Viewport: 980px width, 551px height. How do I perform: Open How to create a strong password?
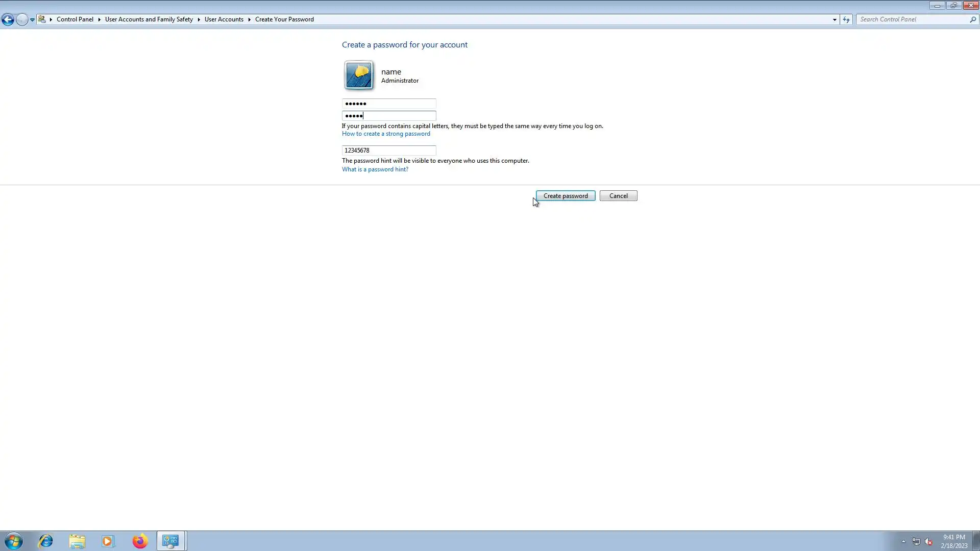(x=386, y=134)
